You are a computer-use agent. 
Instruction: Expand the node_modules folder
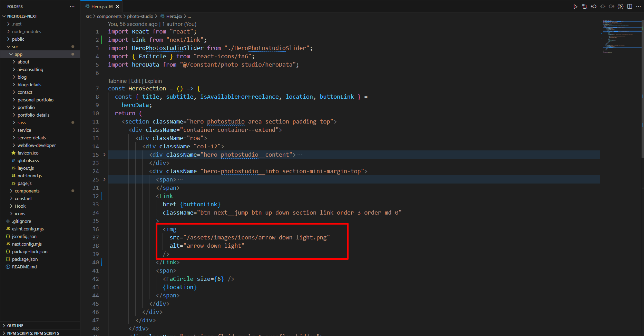(26, 31)
